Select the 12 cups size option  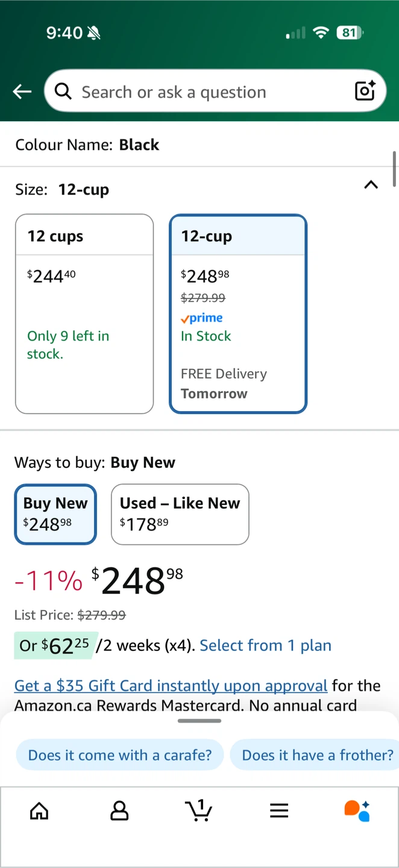coord(84,313)
